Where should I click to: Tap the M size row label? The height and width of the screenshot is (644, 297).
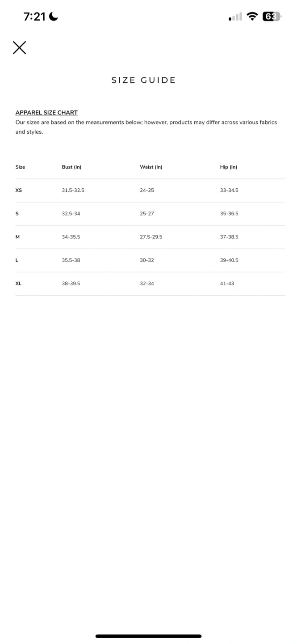[18, 237]
